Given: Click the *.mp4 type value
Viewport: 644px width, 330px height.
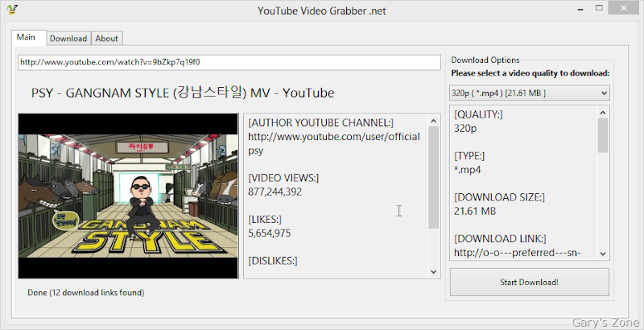Looking at the screenshot, I should [468, 170].
